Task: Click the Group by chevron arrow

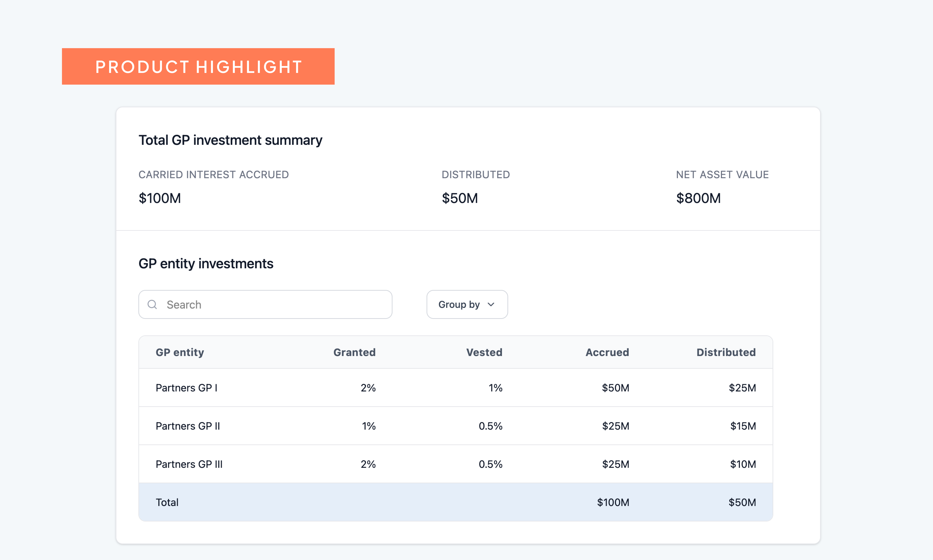Action: (x=491, y=305)
